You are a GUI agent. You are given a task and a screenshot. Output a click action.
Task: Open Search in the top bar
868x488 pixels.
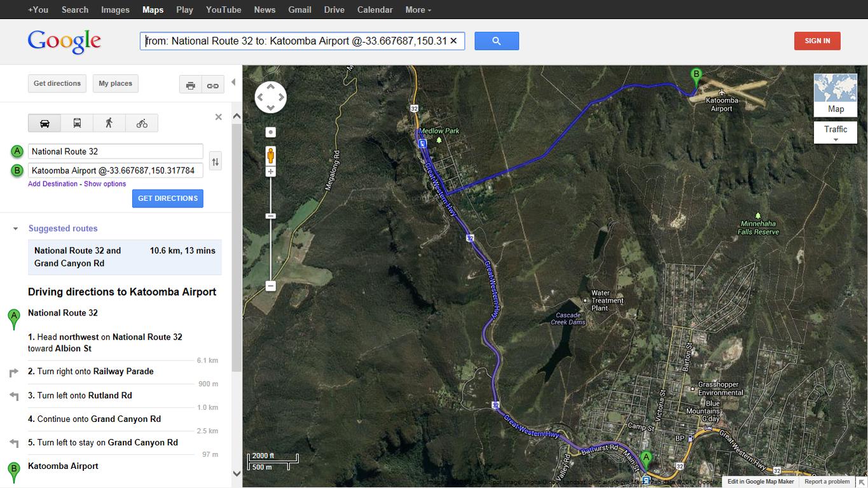pyautogui.click(x=75, y=10)
